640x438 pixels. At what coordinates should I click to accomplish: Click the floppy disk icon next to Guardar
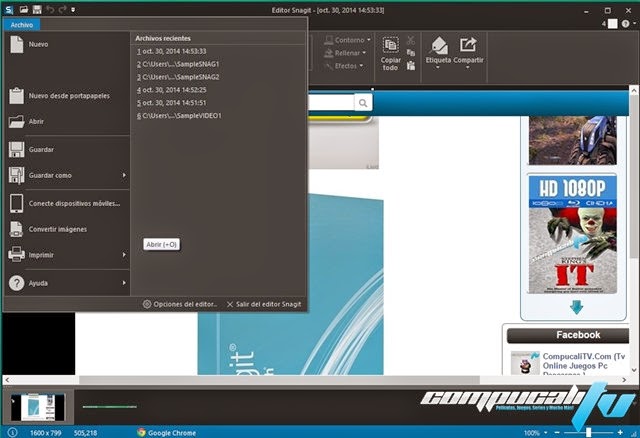click(16, 149)
